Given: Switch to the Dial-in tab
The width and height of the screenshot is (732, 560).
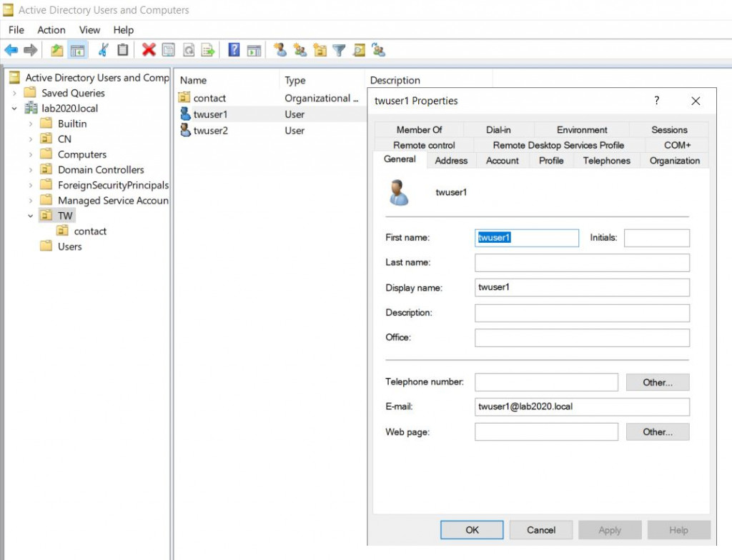Looking at the screenshot, I should [498, 130].
